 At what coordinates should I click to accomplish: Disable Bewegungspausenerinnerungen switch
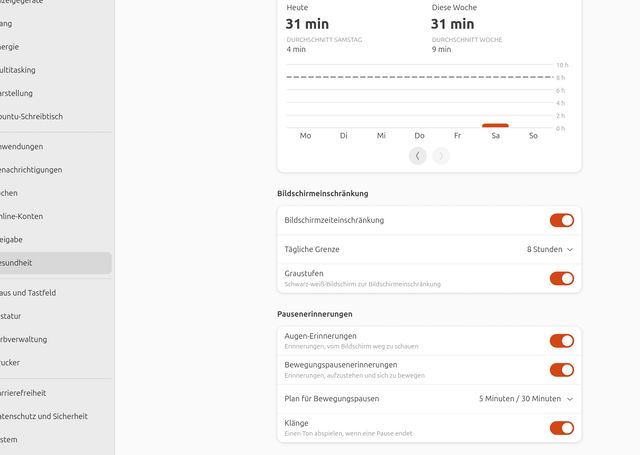(x=561, y=370)
